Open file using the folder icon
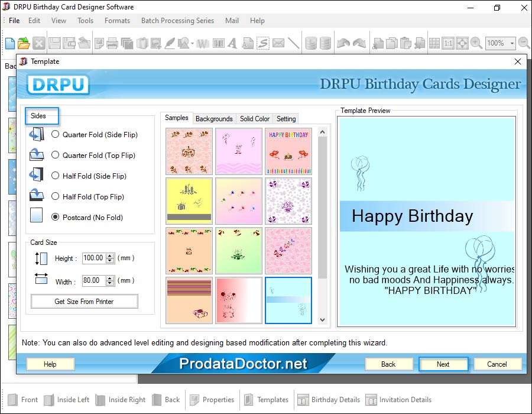Screen dimensions: 532x414 tap(24, 43)
